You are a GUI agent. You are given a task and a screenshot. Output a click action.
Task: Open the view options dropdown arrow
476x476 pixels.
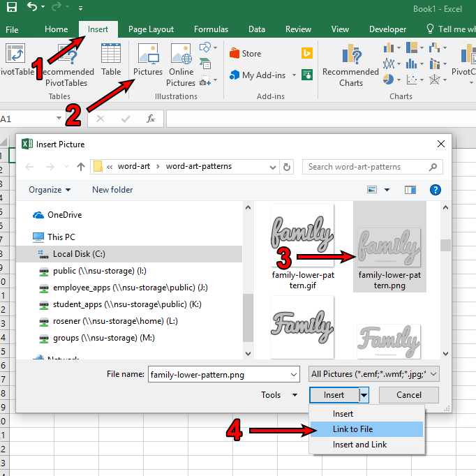coord(387,190)
